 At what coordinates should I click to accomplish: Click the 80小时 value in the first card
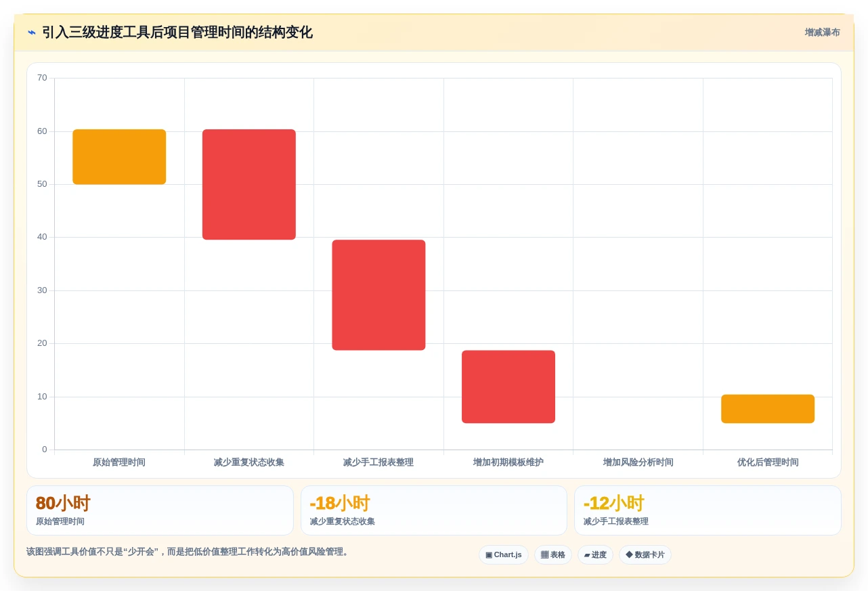(x=63, y=503)
